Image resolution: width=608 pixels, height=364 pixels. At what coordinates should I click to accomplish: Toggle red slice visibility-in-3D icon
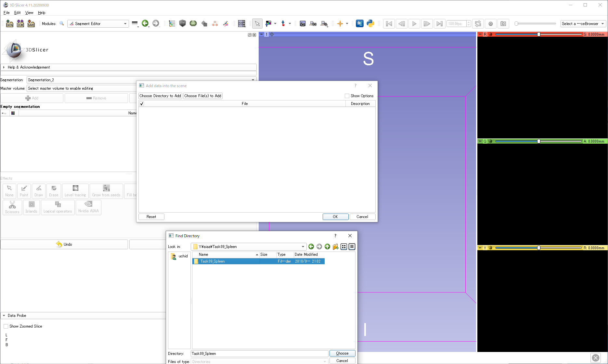491,34
